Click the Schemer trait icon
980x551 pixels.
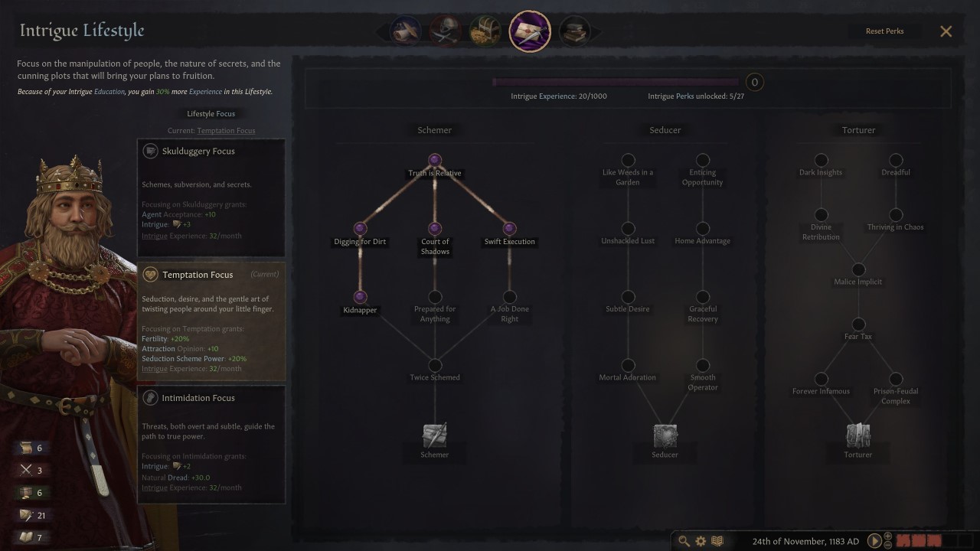435,435
